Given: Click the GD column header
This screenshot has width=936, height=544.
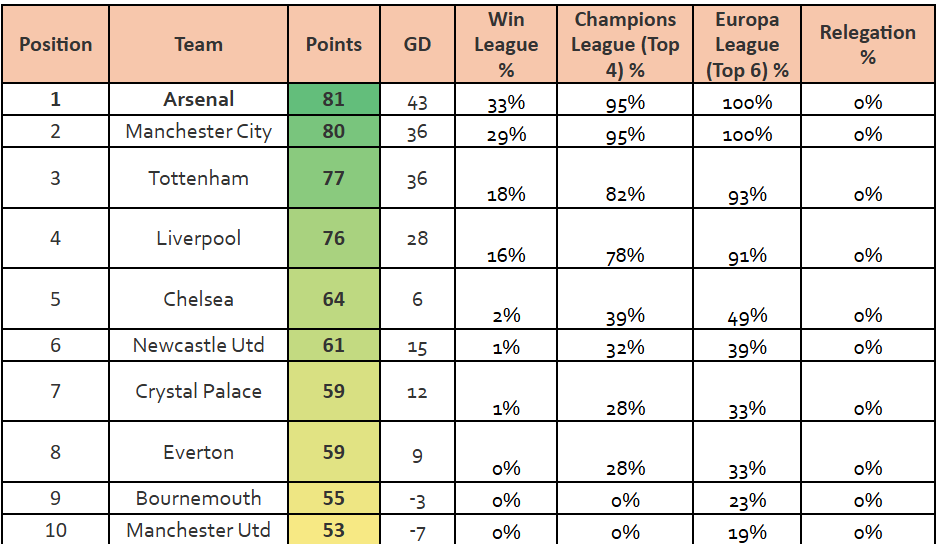Looking at the screenshot, I should (417, 44).
